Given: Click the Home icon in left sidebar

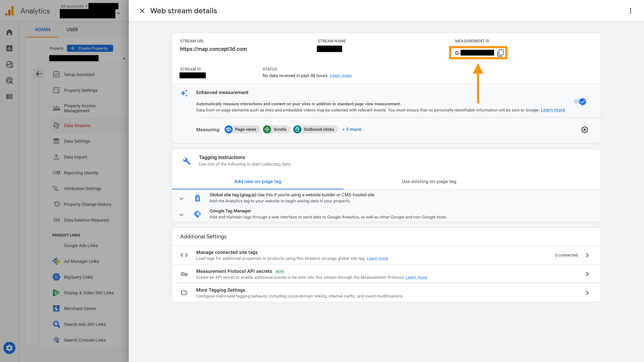Looking at the screenshot, I should tap(9, 32).
